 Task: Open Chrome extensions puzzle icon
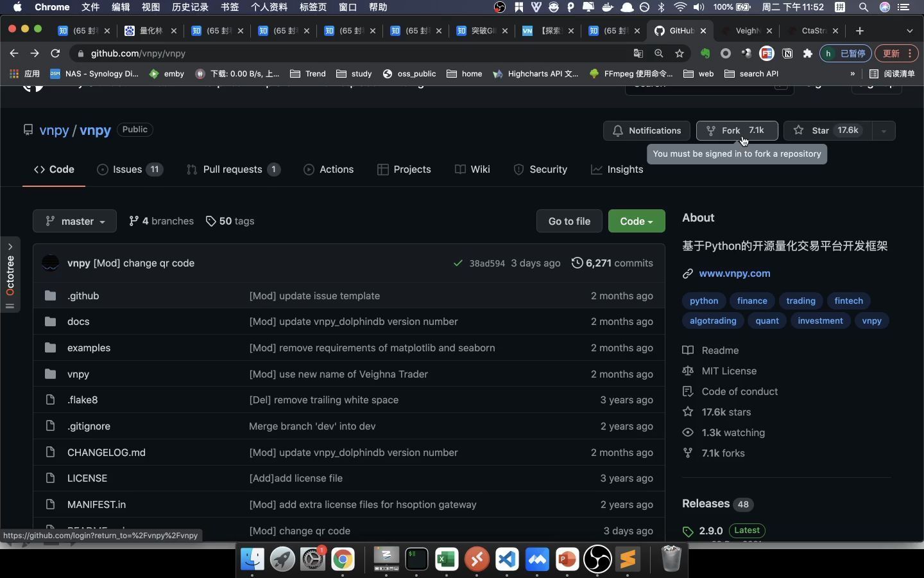[x=808, y=53]
